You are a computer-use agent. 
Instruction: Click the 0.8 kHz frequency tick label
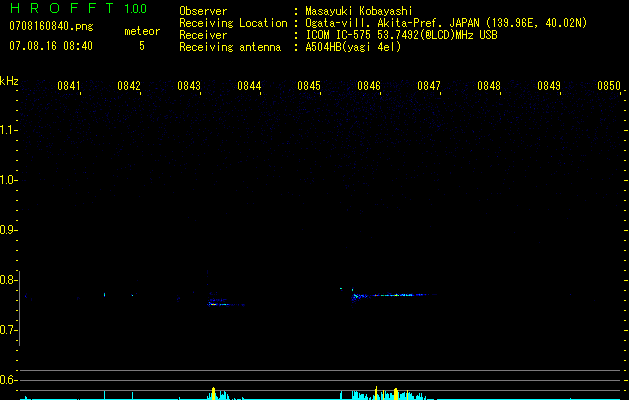pyautogui.click(x=8, y=280)
